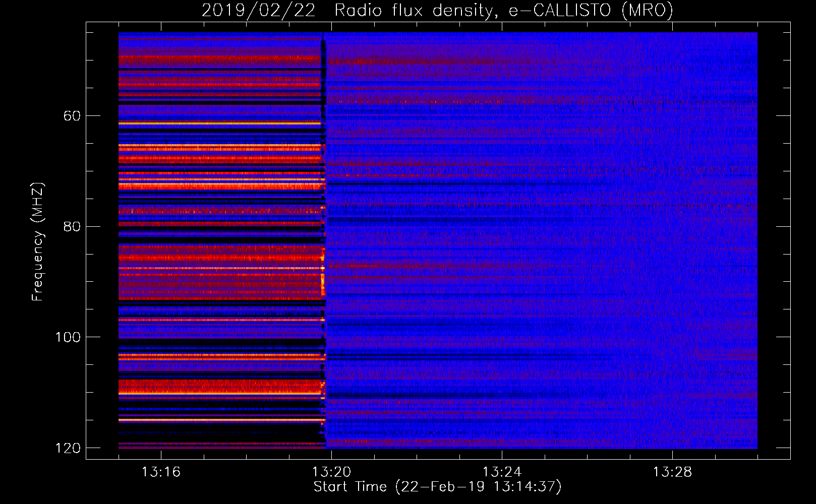Click the 120 frequency tick label
The width and height of the screenshot is (816, 504).
tap(68, 448)
